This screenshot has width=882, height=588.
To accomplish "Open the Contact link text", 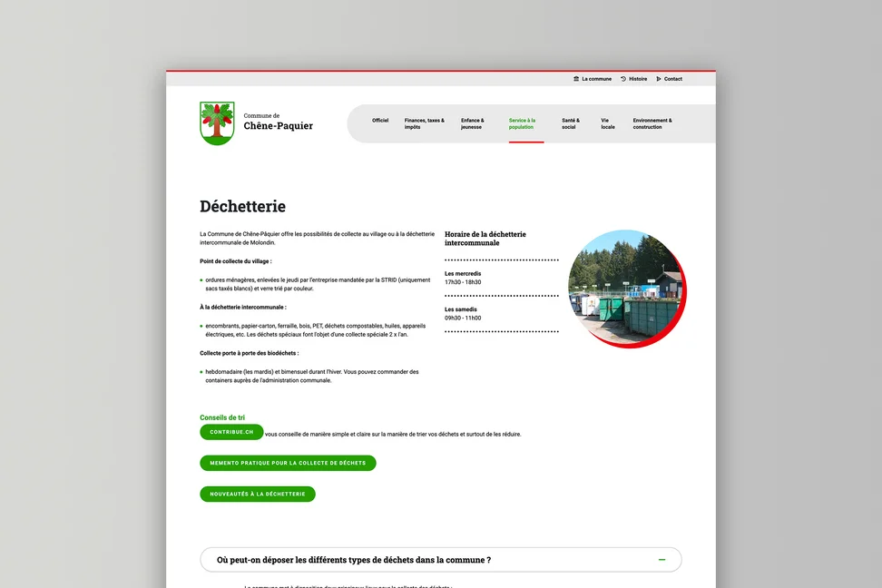I will pyautogui.click(x=673, y=79).
